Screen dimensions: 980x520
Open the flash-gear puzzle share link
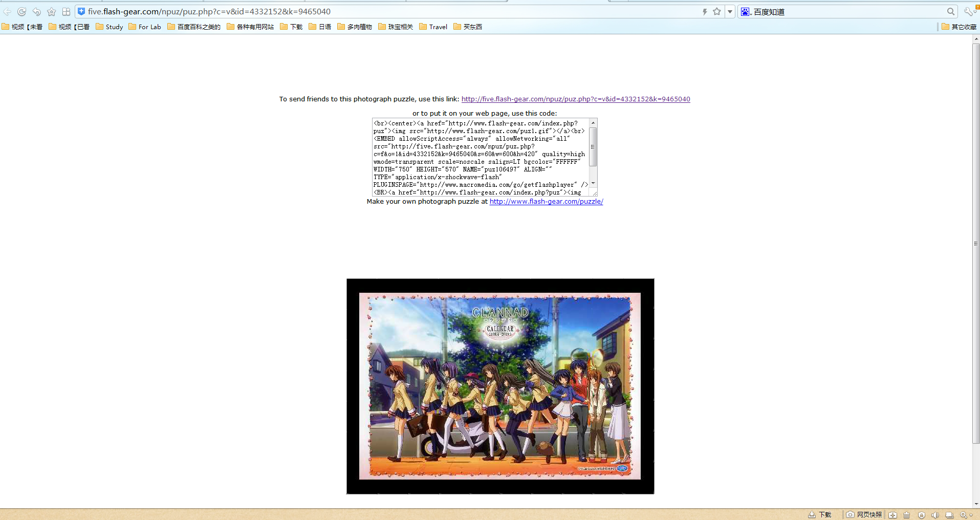(x=575, y=99)
